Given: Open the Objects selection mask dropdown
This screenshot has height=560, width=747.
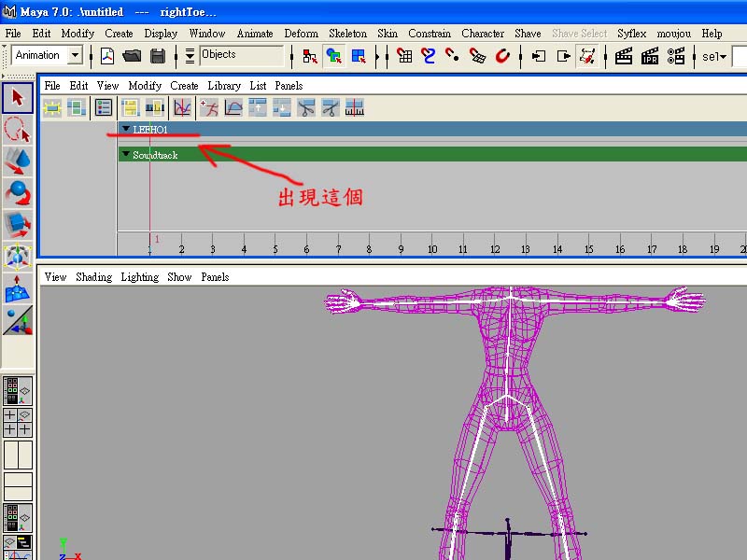Looking at the screenshot, I should 242,55.
